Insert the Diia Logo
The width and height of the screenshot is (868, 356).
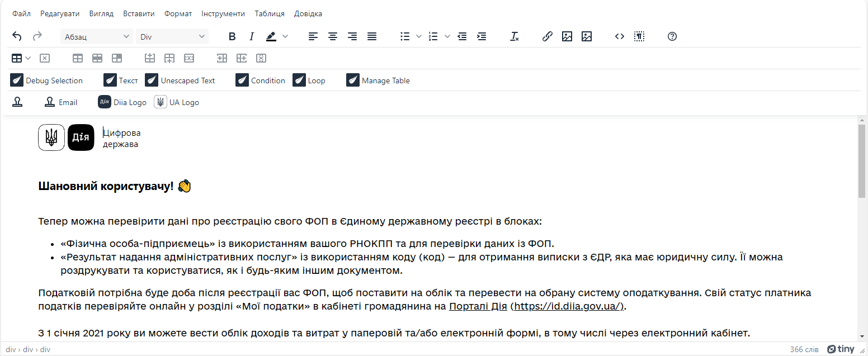coord(122,102)
